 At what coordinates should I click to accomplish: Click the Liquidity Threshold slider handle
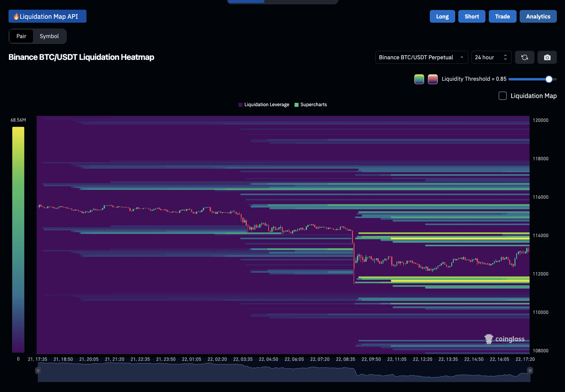(549, 79)
